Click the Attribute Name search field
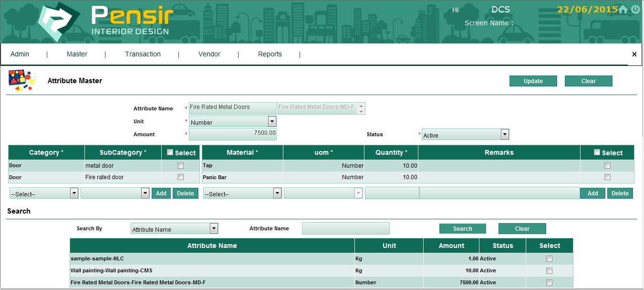 point(345,229)
